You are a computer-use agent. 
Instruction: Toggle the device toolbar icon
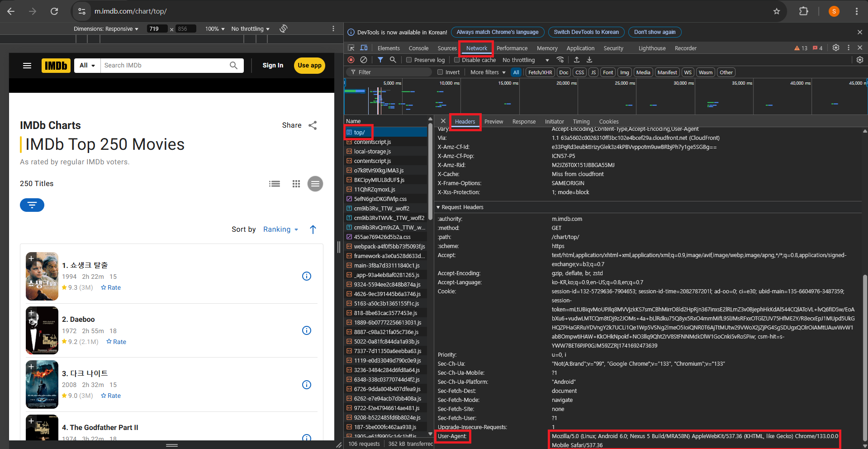[x=364, y=48]
